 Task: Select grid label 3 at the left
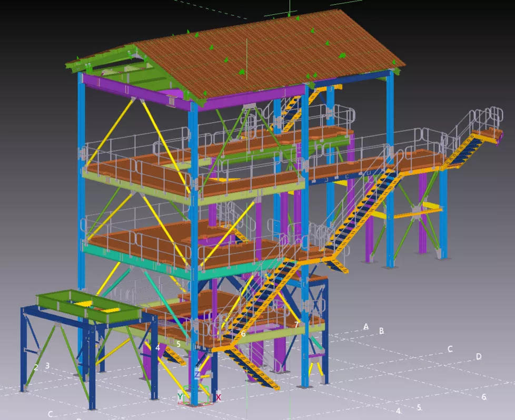point(47,365)
